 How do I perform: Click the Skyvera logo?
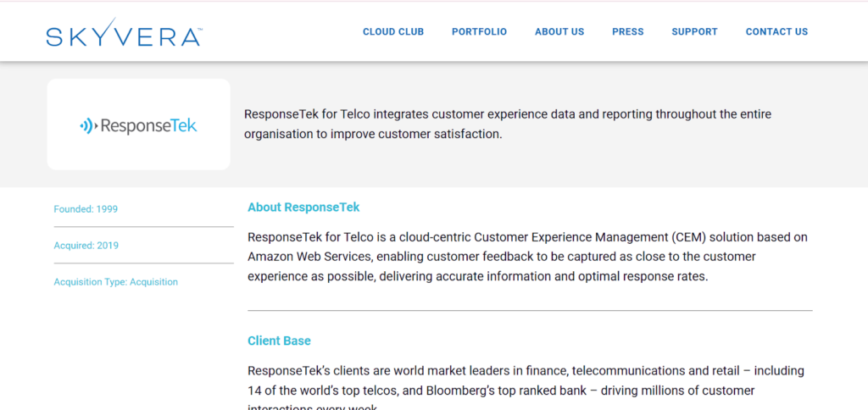coord(124,32)
